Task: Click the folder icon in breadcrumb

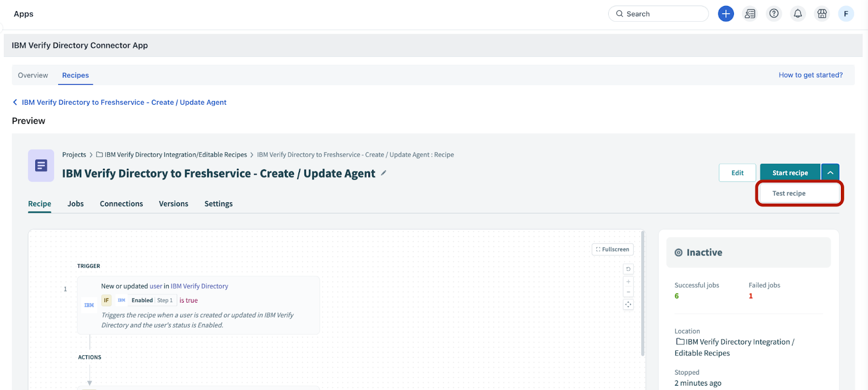Action: pos(99,155)
